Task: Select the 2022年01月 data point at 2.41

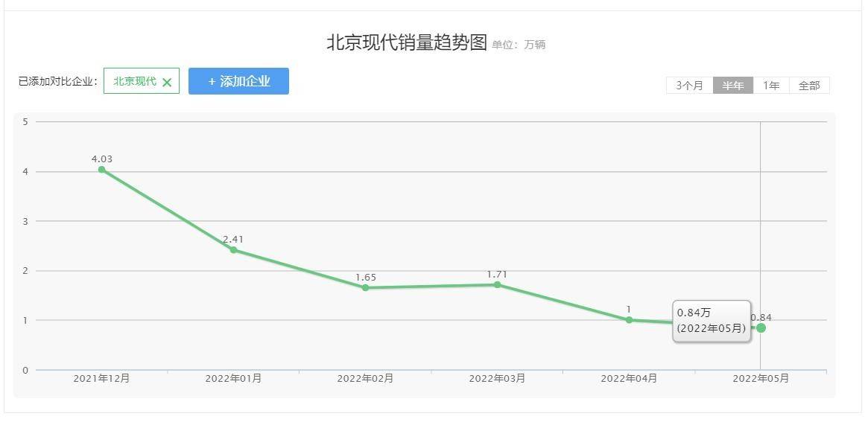Action: pos(234,250)
